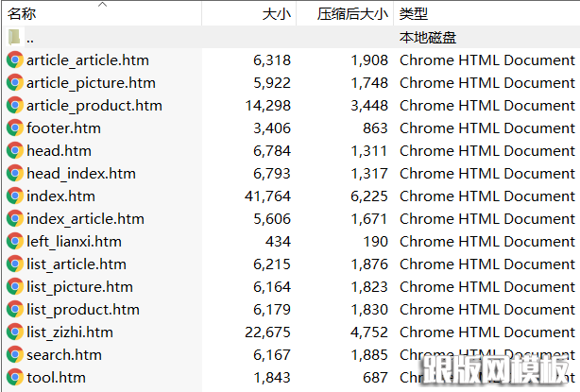Click the Chrome icon for index.htm
The height and width of the screenshot is (392, 580).
point(14,196)
